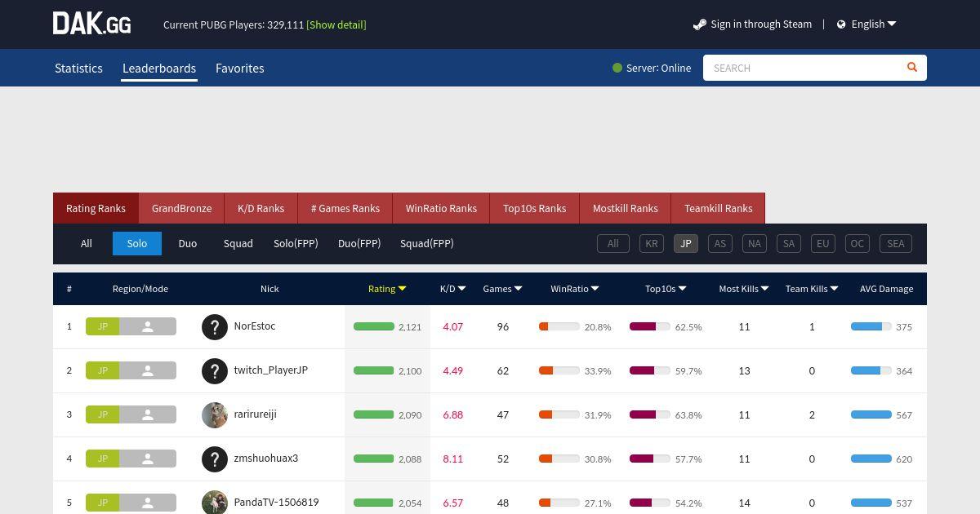Switch to Mostkill Ranks tab
The height and width of the screenshot is (514, 980).
[x=626, y=208]
